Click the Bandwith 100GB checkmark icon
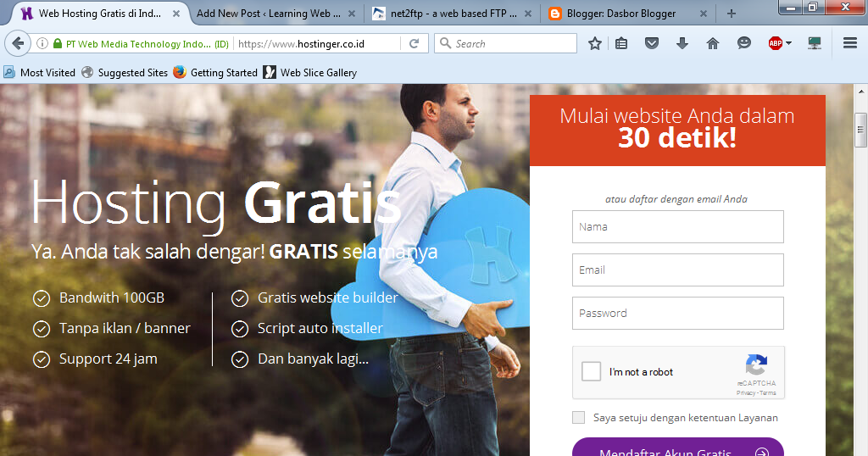The image size is (868, 456). (x=42, y=298)
